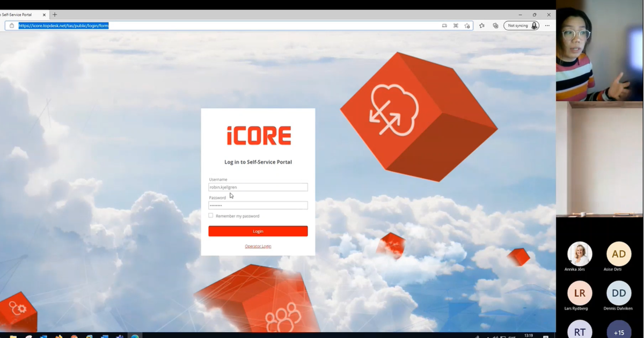
Task: Open the Favorites star icon
Action: click(x=481, y=25)
